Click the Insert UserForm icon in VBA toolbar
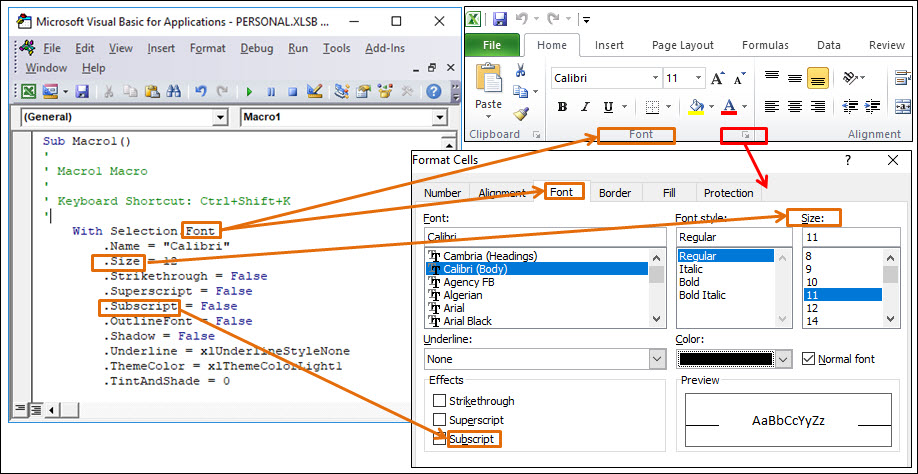 click(50, 92)
